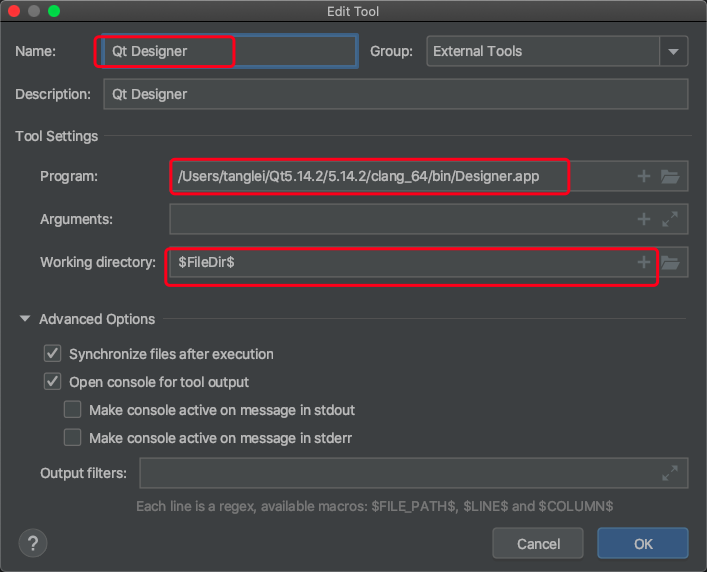Image resolution: width=707 pixels, height=572 pixels.
Task: Insert macro in Arguments field
Action: tap(643, 219)
